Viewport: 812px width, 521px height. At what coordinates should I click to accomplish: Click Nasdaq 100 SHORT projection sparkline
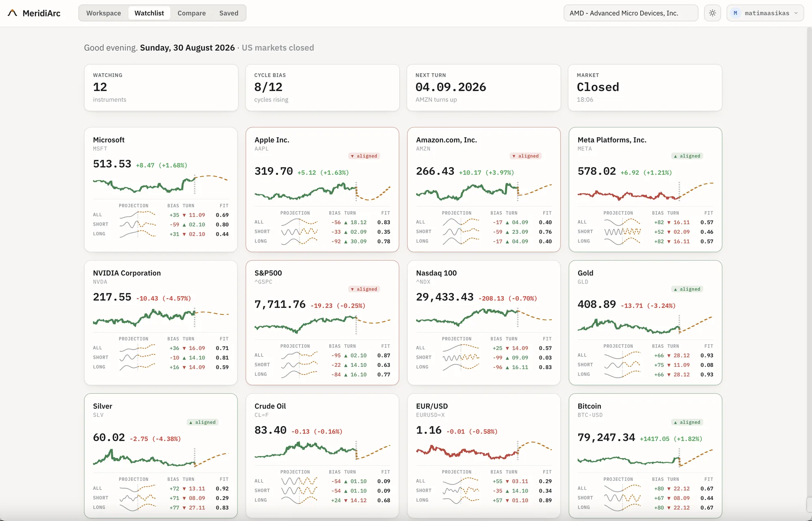[461, 357]
